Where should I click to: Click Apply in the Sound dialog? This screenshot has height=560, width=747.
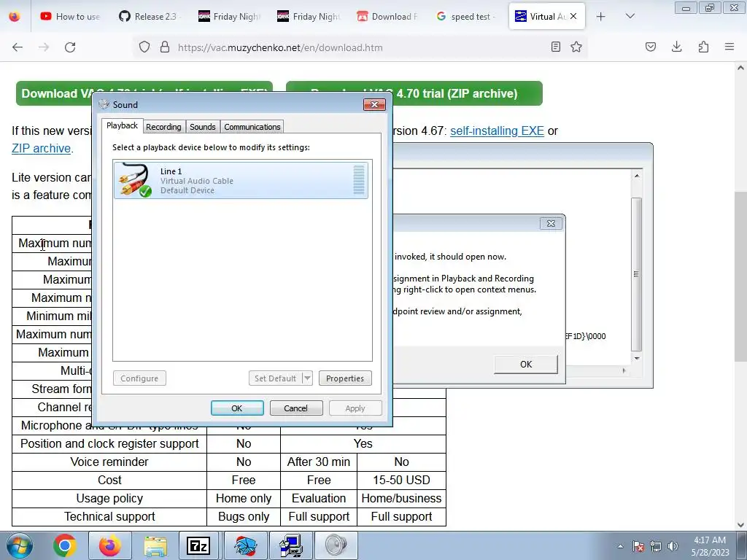pyautogui.click(x=355, y=408)
